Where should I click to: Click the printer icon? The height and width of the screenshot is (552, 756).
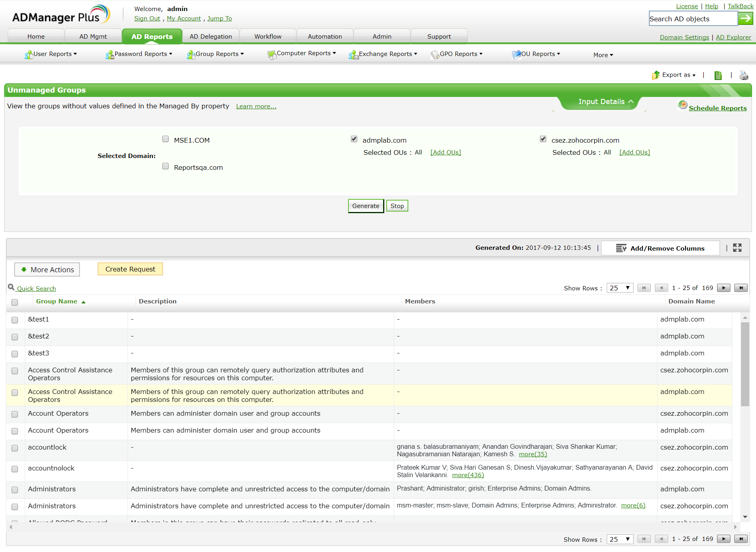(x=744, y=75)
